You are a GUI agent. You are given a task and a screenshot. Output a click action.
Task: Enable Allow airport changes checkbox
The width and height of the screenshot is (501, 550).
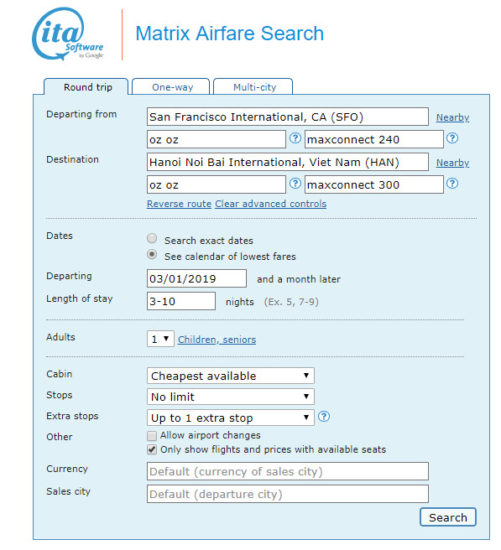[152, 436]
